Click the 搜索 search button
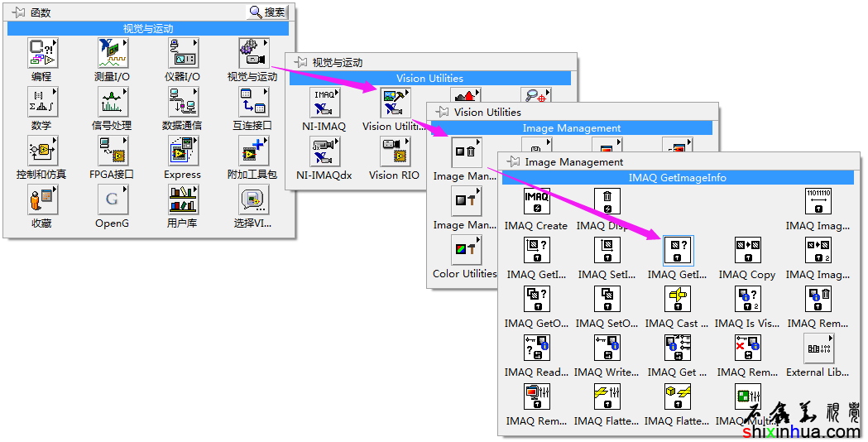The height and width of the screenshot is (442, 868). [x=268, y=12]
